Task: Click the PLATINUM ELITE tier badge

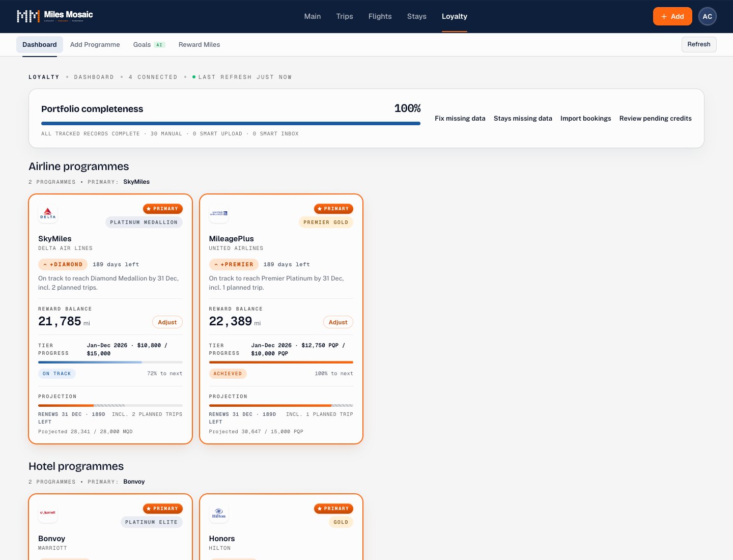Action: tap(152, 522)
